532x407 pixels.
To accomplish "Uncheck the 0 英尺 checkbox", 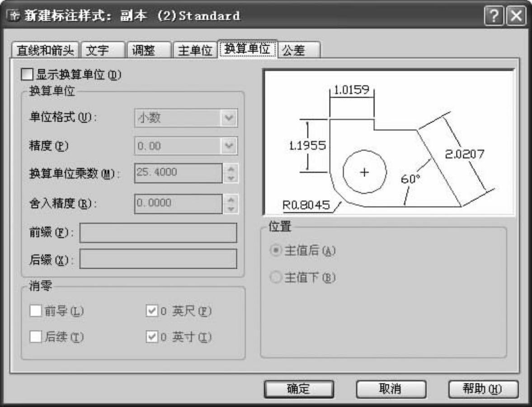I will (x=152, y=311).
